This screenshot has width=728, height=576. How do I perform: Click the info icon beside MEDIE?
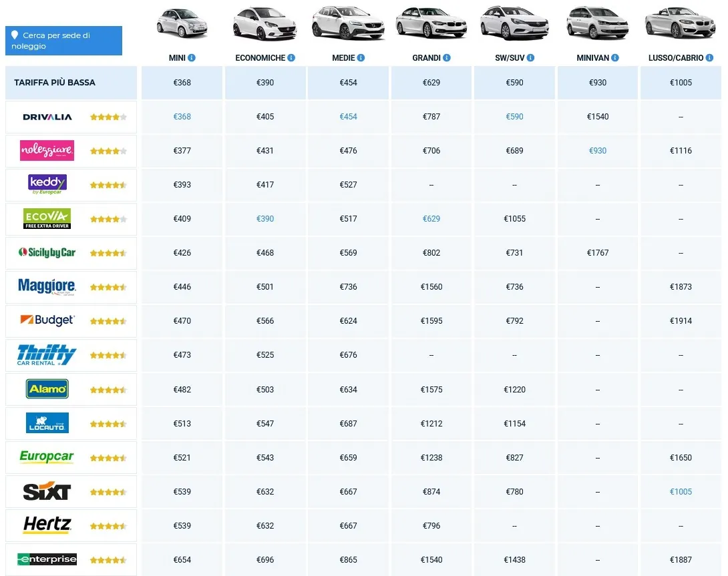(x=361, y=58)
